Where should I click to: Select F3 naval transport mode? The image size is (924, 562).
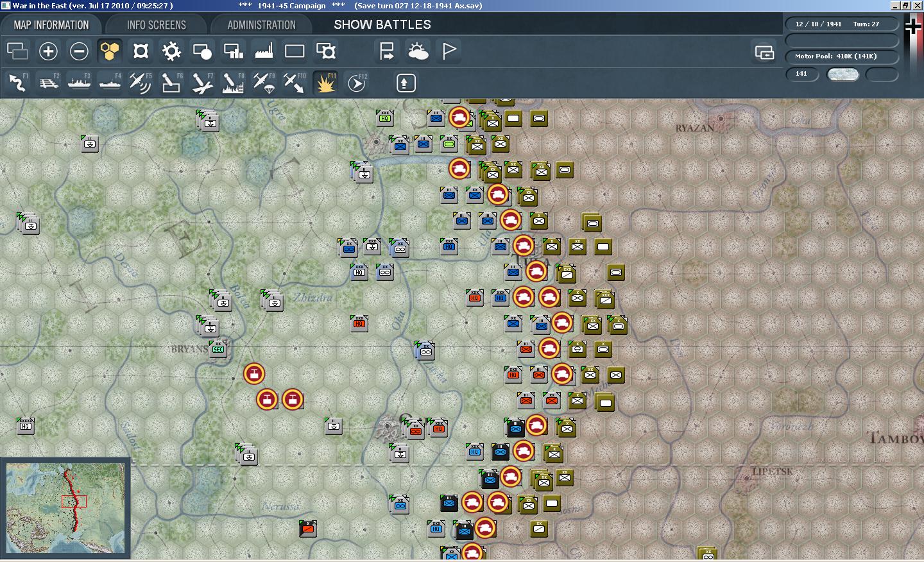(x=79, y=83)
